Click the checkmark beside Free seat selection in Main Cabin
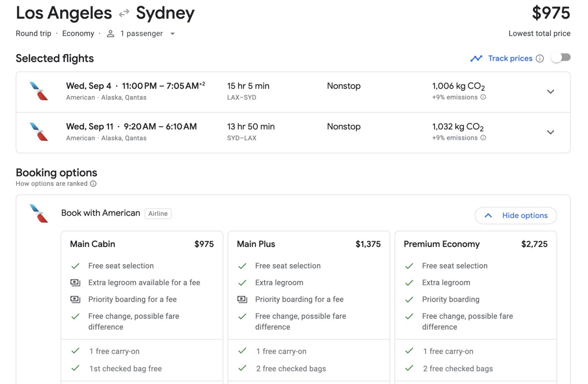The width and height of the screenshot is (588, 384). coord(75,266)
